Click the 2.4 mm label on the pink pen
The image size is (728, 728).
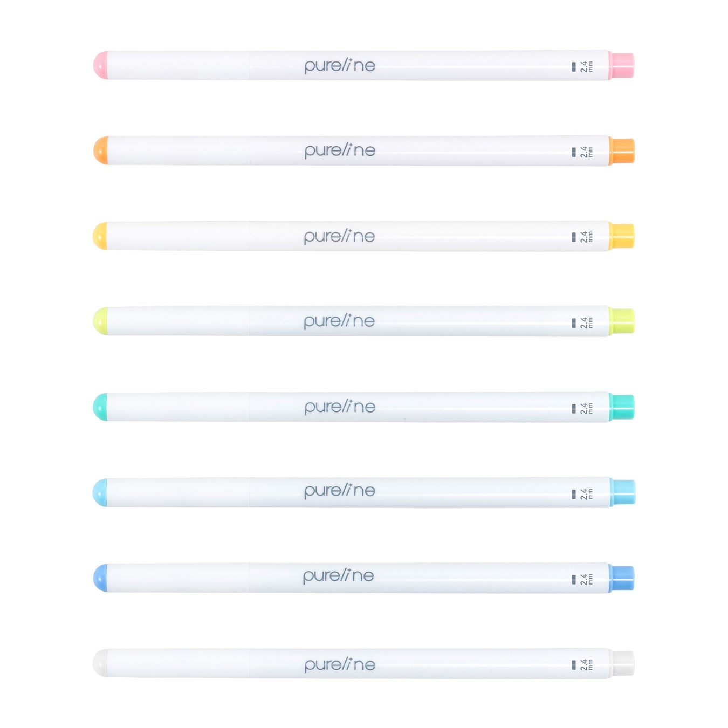[x=585, y=66]
